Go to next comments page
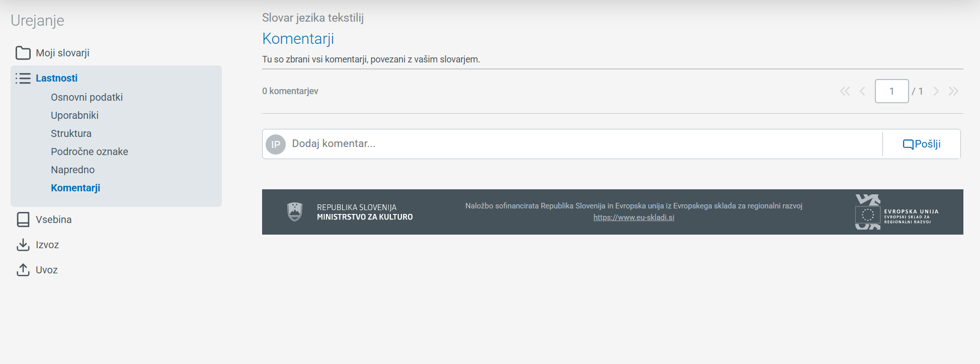 click(936, 91)
